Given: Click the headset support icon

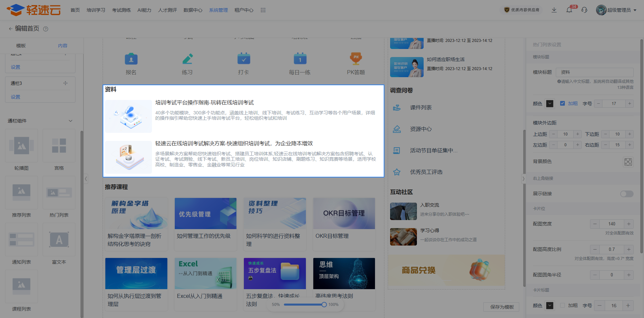Looking at the screenshot, I should (584, 10).
